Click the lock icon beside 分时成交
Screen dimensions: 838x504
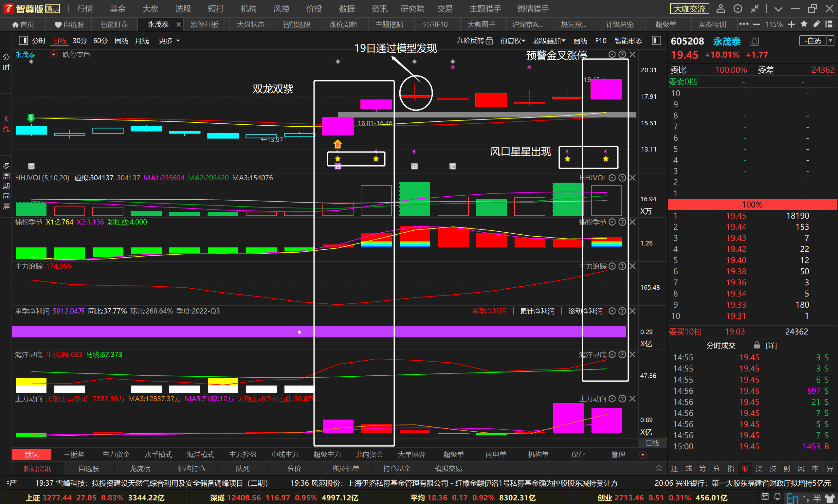(757, 345)
